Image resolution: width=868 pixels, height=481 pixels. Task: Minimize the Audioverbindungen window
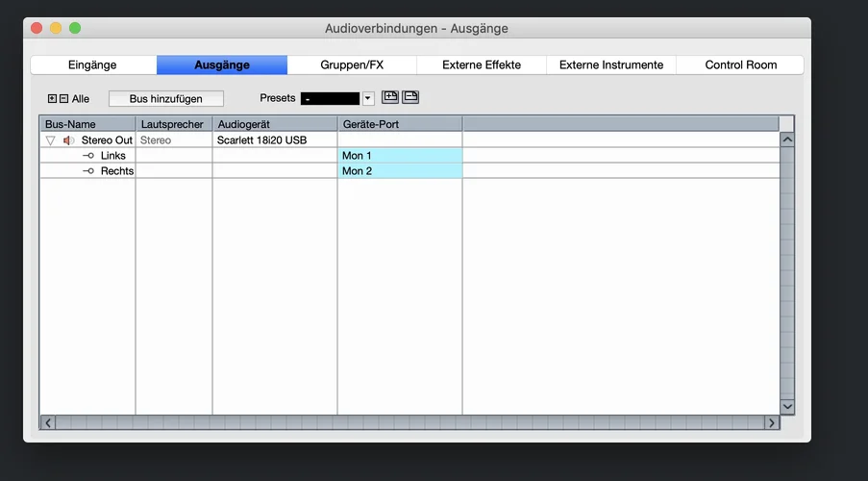56,28
